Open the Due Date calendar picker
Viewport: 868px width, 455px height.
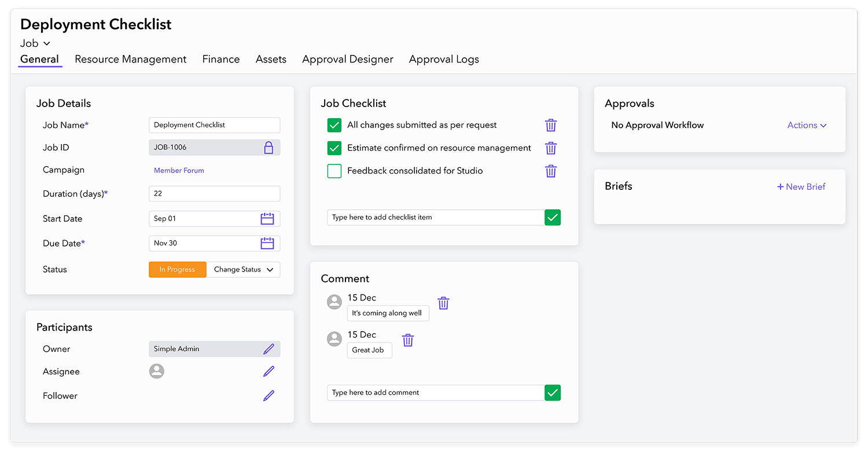point(267,243)
